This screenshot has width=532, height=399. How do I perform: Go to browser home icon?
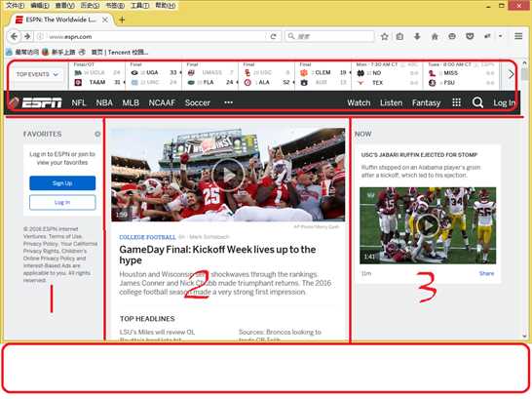point(435,36)
